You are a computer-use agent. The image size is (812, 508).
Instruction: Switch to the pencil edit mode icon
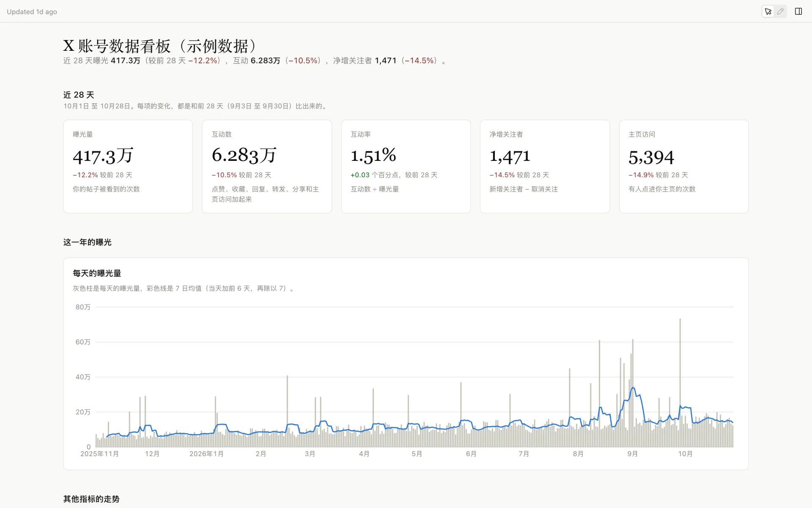[780, 11]
